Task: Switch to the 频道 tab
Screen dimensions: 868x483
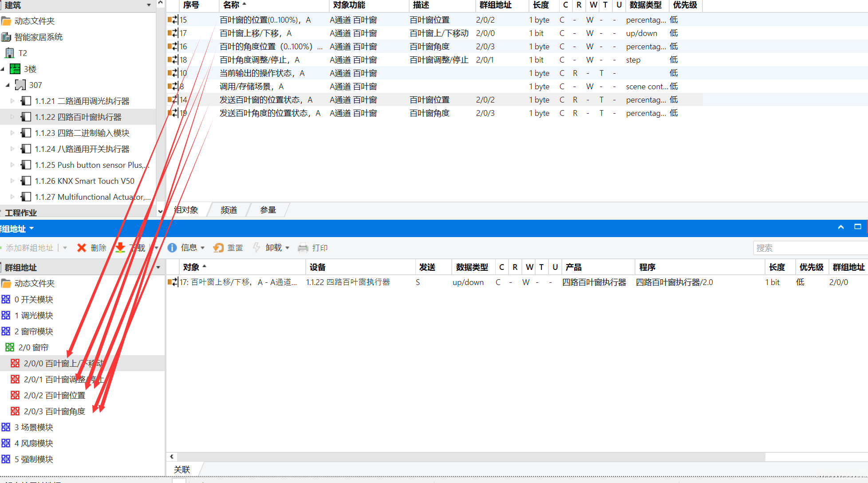Action: point(229,210)
